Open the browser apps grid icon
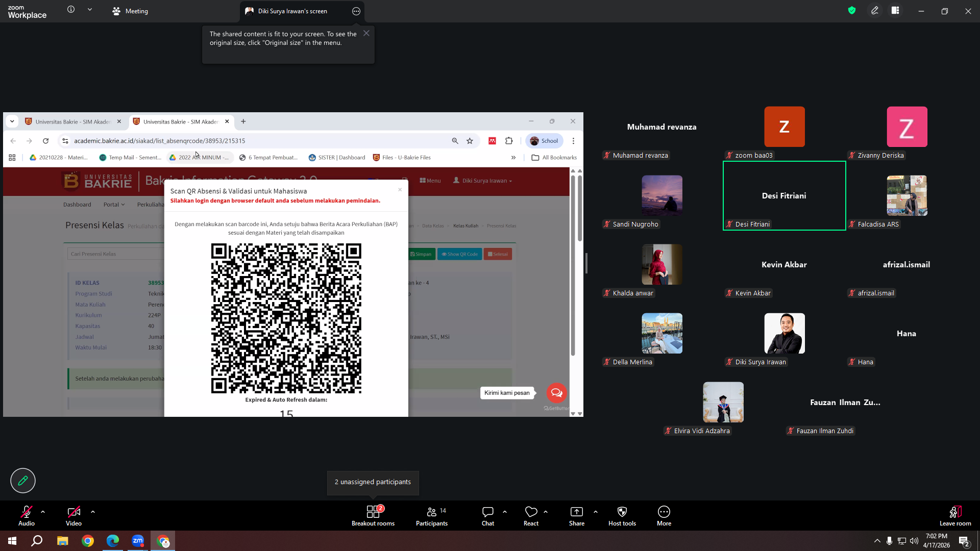The width and height of the screenshot is (980, 551). 12,158
